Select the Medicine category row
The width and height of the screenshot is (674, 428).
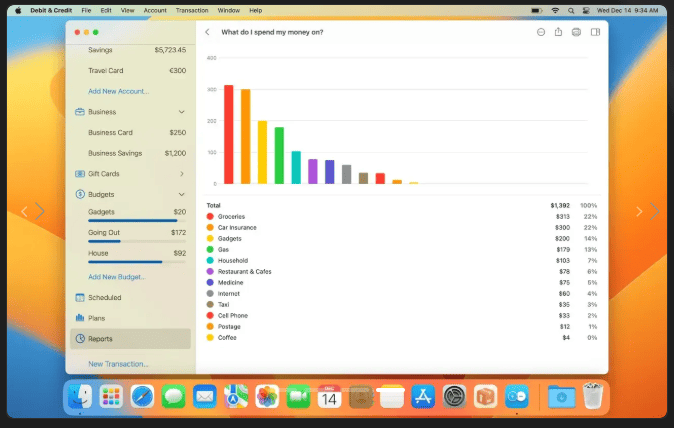click(401, 282)
